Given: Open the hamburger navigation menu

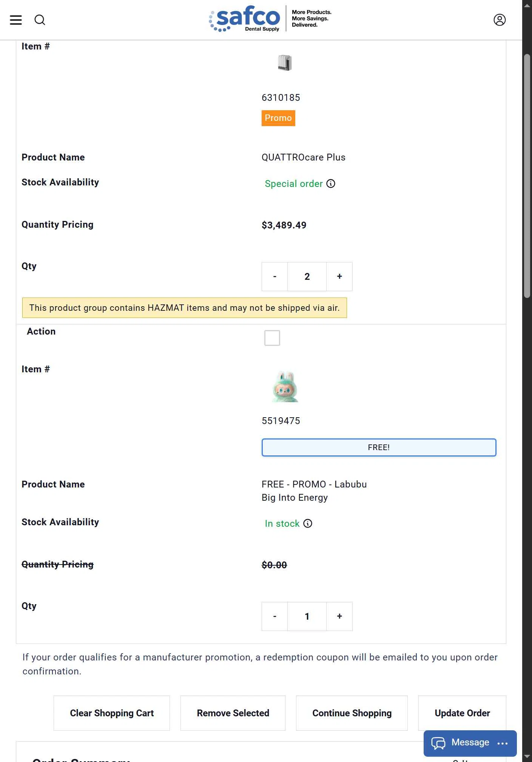Looking at the screenshot, I should tap(16, 20).
